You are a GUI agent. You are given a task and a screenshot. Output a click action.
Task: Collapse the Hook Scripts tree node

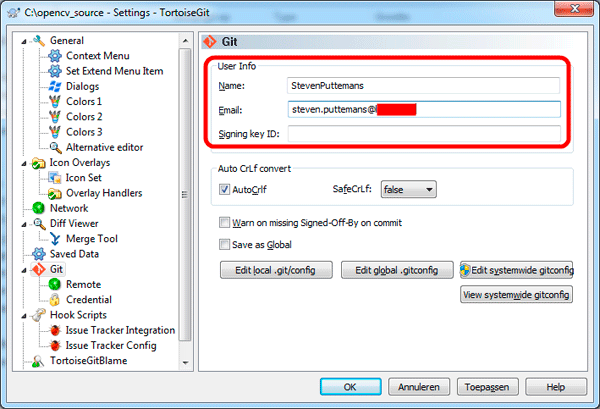(x=24, y=316)
